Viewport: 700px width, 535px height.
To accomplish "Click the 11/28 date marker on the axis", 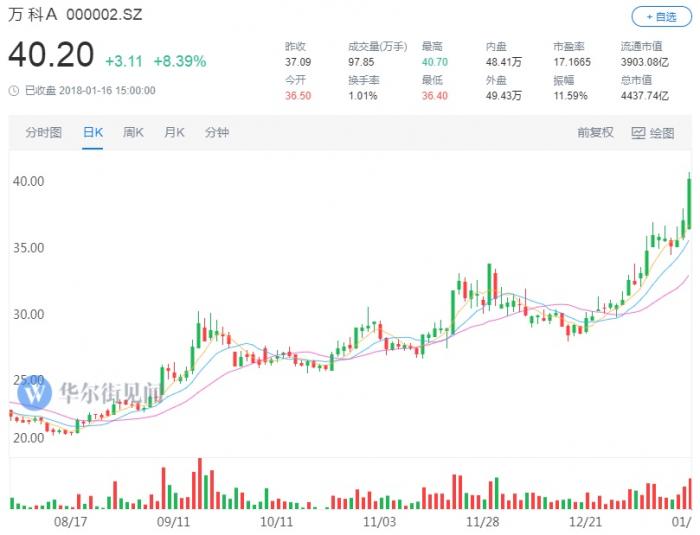I will coord(482,522).
